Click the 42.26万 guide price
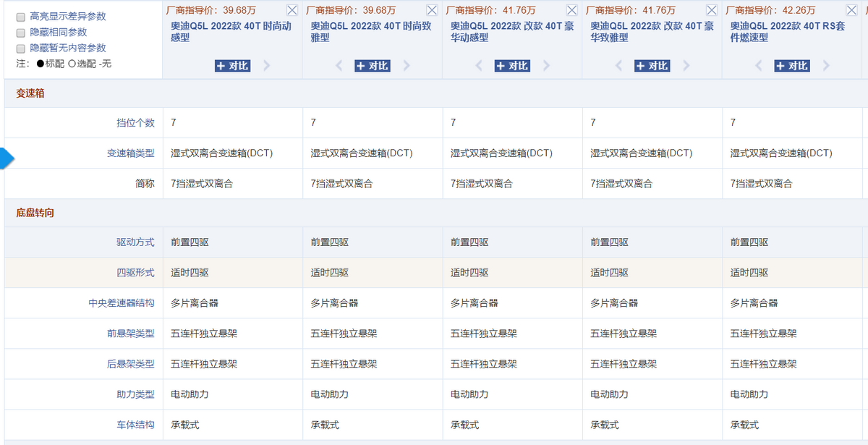 click(x=798, y=10)
